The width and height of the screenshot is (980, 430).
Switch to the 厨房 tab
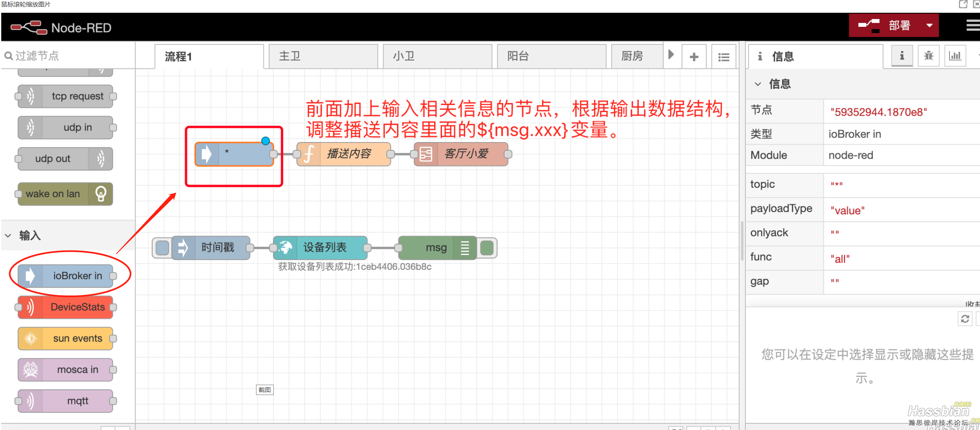(x=637, y=56)
